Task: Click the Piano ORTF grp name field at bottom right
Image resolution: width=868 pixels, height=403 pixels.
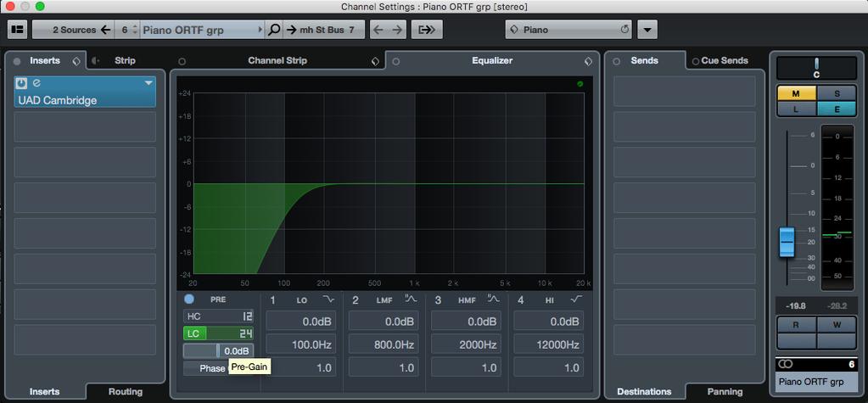Action: click(x=816, y=383)
